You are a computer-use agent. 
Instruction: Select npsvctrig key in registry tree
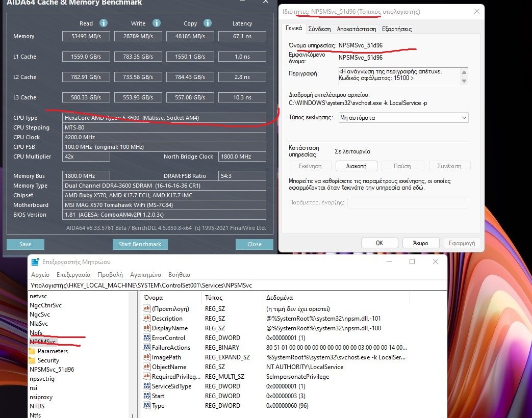tap(42, 378)
